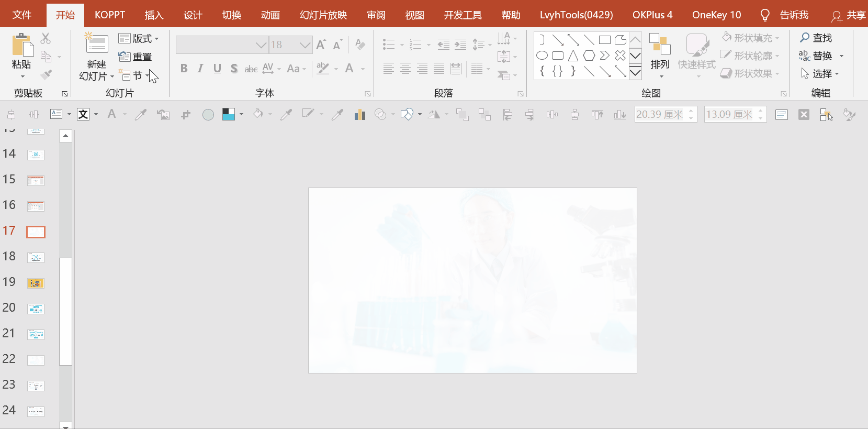The height and width of the screenshot is (429, 868).
Task: Select the rectangle shape in shapes gallery
Action: (x=604, y=40)
